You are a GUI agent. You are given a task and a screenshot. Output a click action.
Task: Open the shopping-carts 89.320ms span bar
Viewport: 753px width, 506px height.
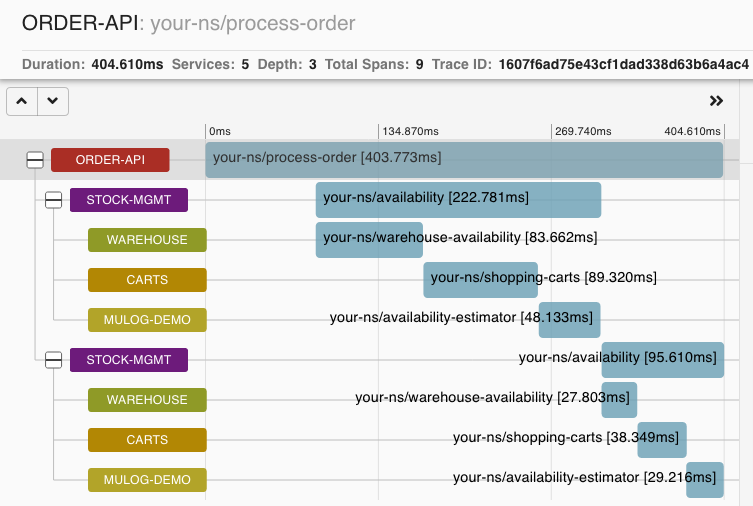tap(480, 280)
